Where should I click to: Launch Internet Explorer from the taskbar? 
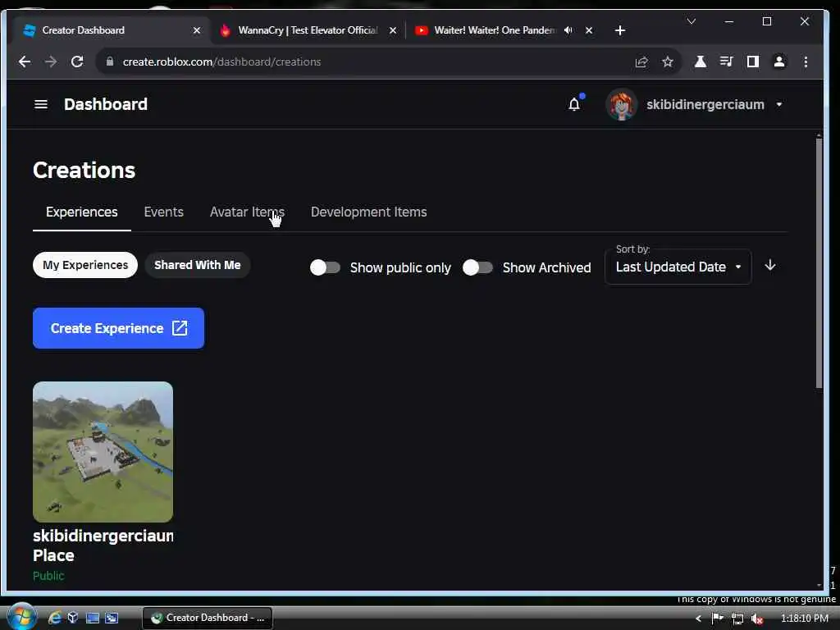click(55, 619)
